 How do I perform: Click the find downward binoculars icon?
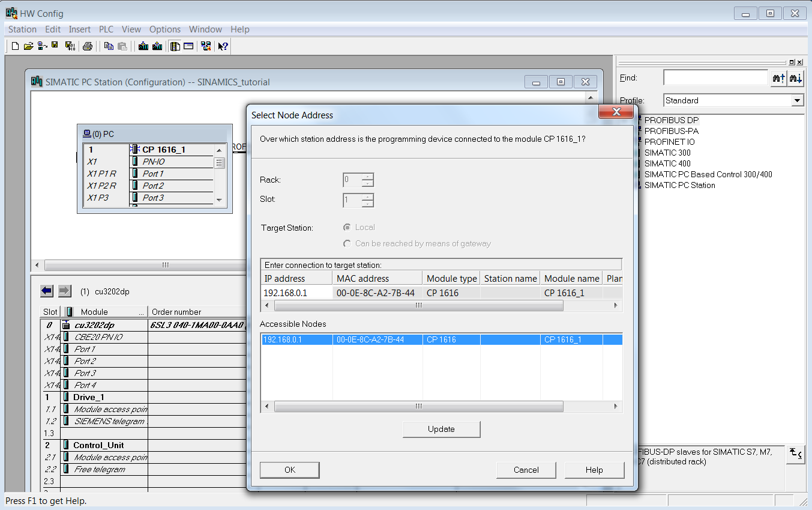(796, 78)
